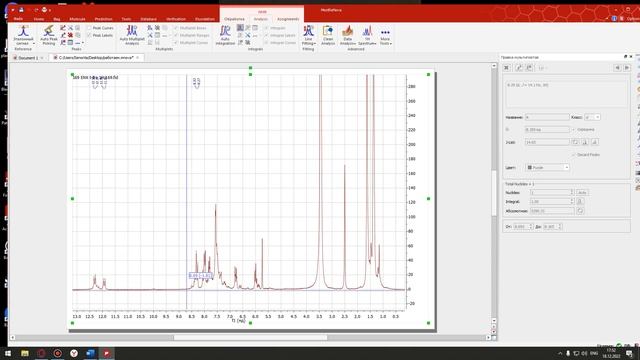
Task: Click the ENG language indicator
Action: click(x=594, y=353)
